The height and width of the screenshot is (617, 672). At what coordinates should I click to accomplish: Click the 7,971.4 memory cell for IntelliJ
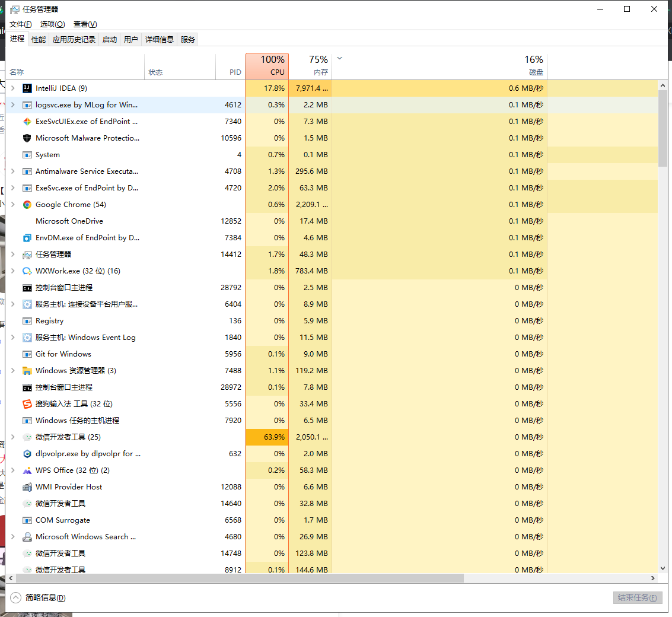pyautogui.click(x=310, y=88)
